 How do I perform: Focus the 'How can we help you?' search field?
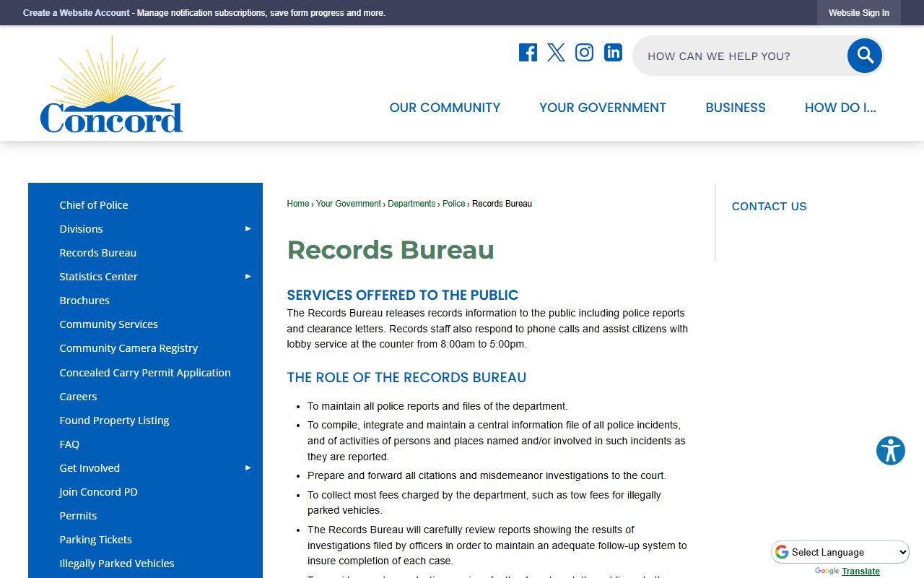point(740,56)
